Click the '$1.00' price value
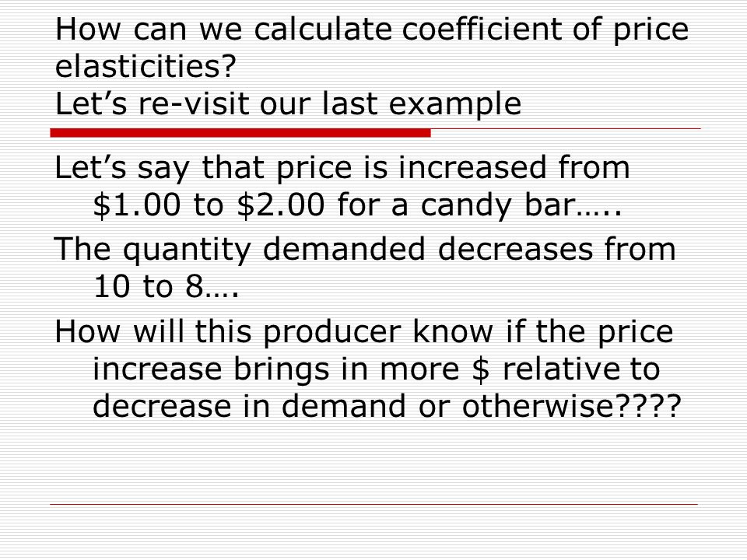Image resolution: width=747 pixels, height=560 pixels. click(x=137, y=205)
